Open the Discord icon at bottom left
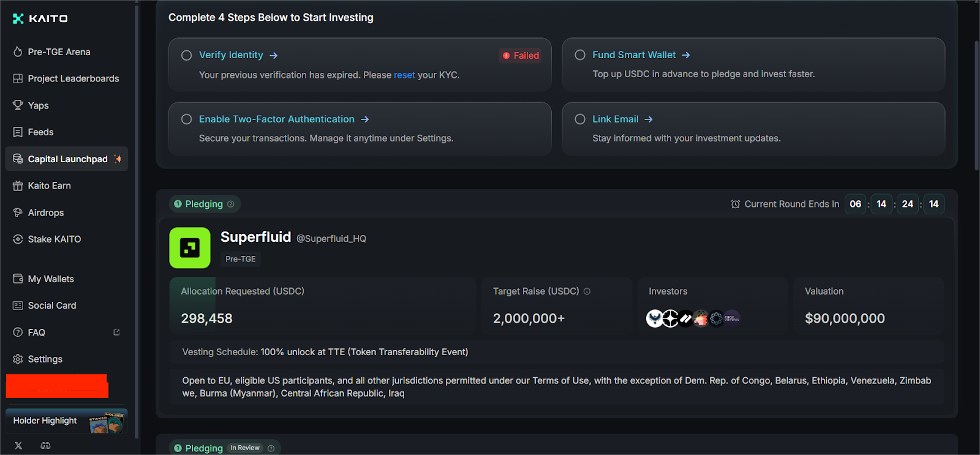The image size is (980, 455). point(45,445)
